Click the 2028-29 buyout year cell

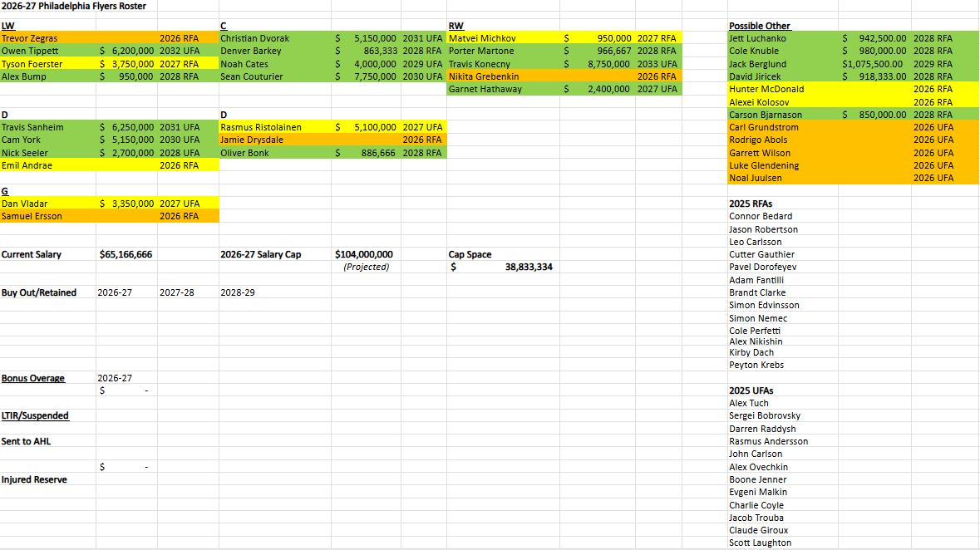click(x=275, y=292)
